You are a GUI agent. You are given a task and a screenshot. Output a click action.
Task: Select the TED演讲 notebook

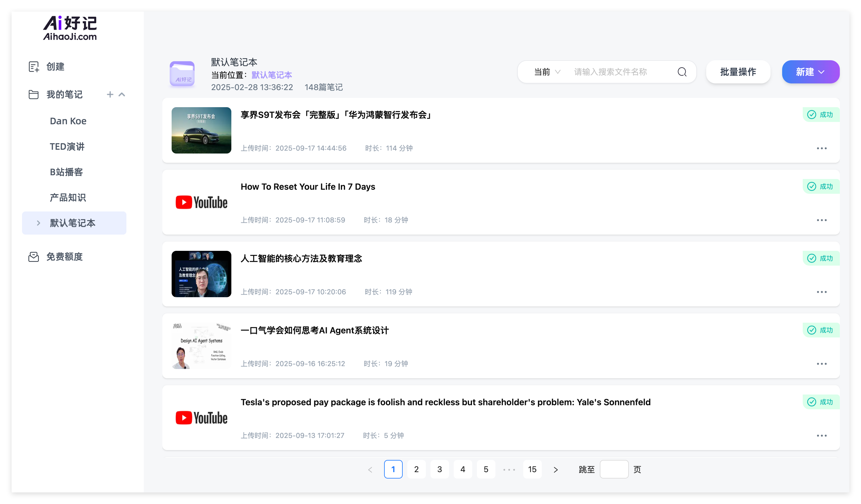coord(67,147)
